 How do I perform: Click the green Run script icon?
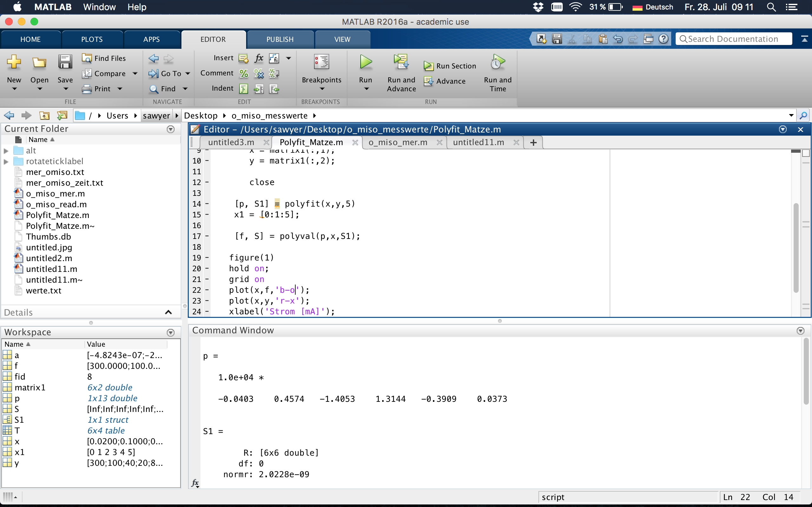(365, 62)
